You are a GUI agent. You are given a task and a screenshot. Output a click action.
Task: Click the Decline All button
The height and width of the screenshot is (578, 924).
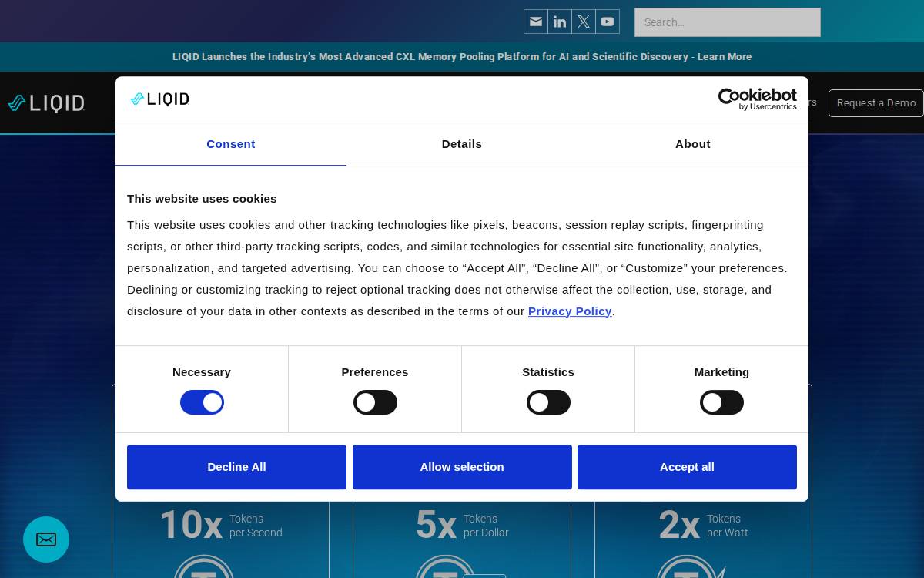pos(236,467)
